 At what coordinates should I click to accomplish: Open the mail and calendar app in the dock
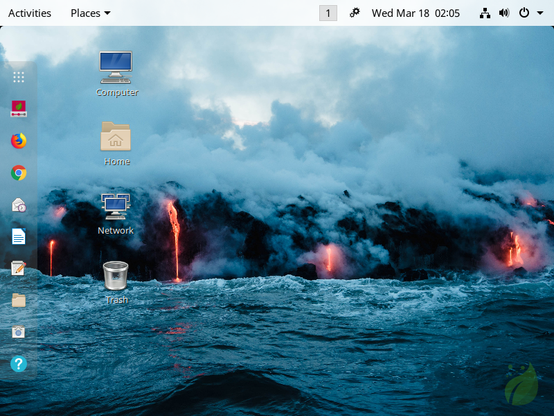click(x=18, y=205)
